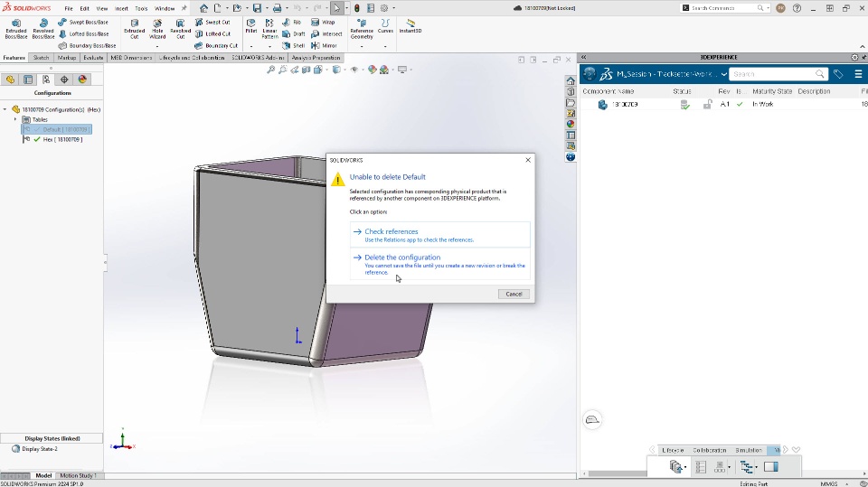
Task: Open the 3DEXPERIENCE hamburger menu
Action: (858, 74)
